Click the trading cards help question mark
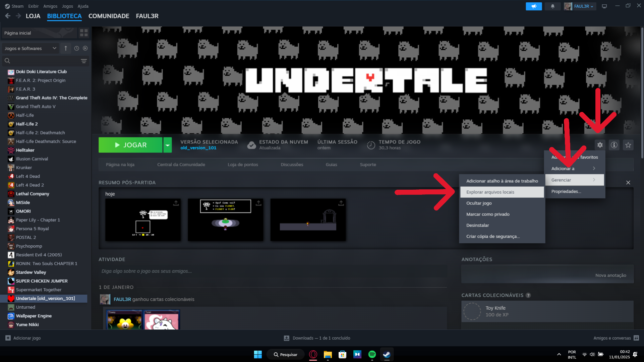The width and height of the screenshot is (644, 362). click(x=528, y=295)
